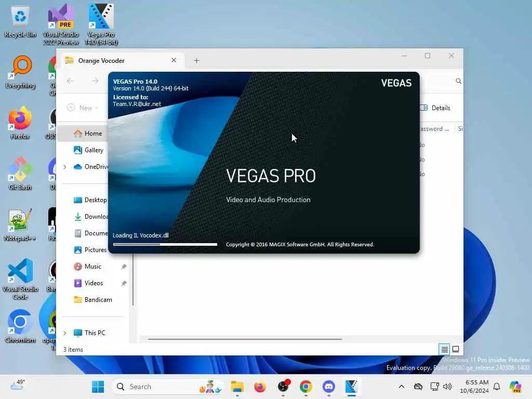Open Pictures in the navigation pane
This screenshot has width=532, height=399.
90,250
